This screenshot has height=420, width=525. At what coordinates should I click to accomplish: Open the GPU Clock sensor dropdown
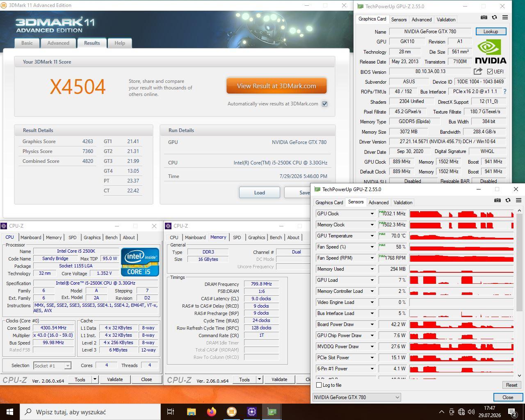click(372, 214)
